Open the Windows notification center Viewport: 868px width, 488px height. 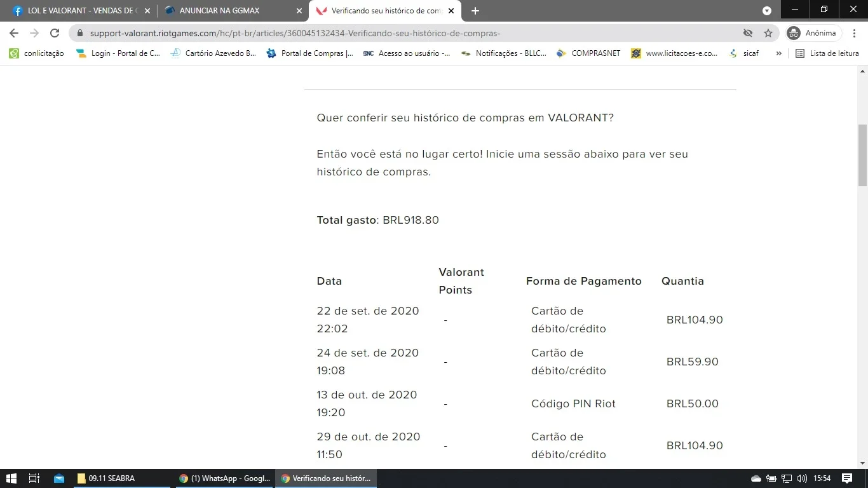click(x=847, y=478)
